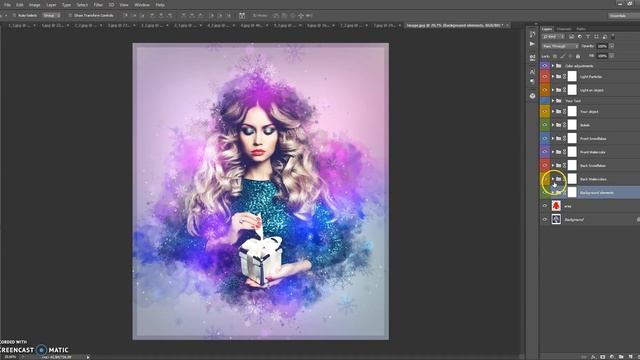
Task: Hide the Light Particles group
Action: point(544,76)
